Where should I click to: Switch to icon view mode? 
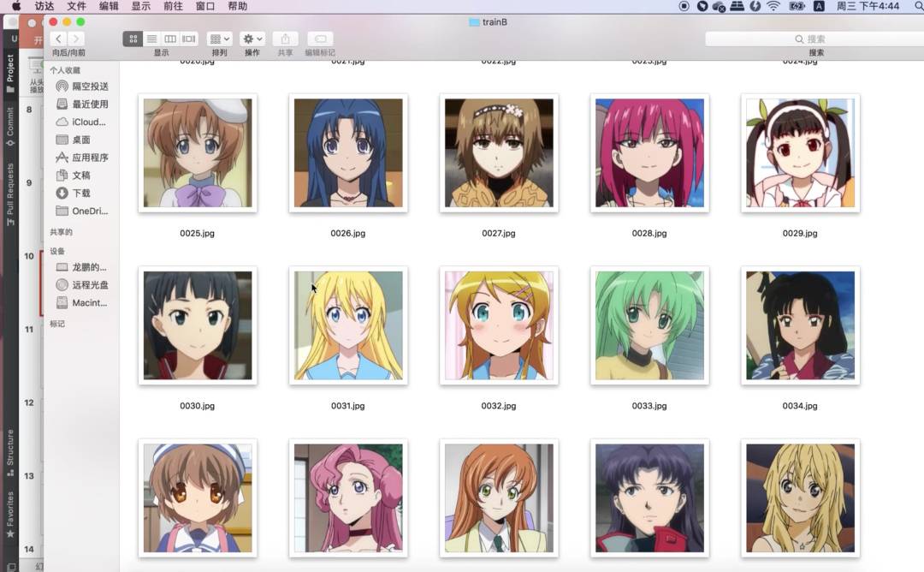pos(133,39)
